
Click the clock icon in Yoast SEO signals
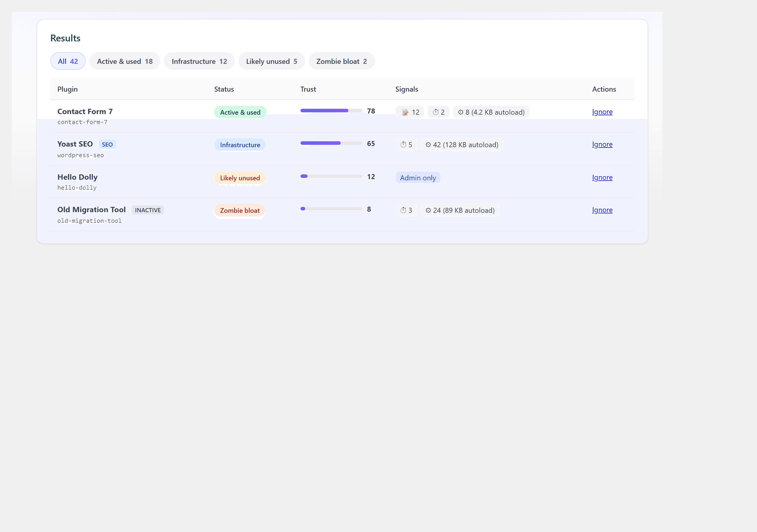(403, 145)
